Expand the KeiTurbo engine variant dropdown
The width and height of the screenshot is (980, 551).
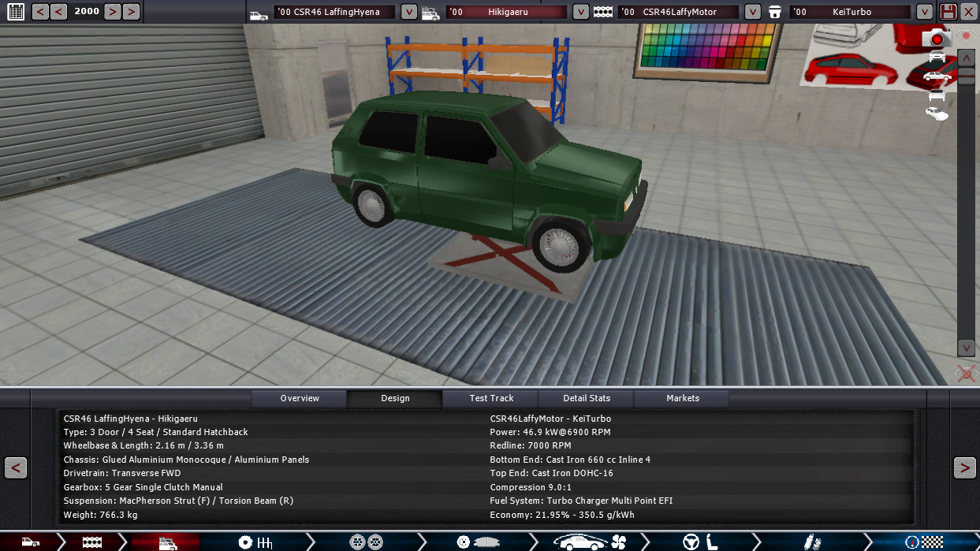pos(925,12)
